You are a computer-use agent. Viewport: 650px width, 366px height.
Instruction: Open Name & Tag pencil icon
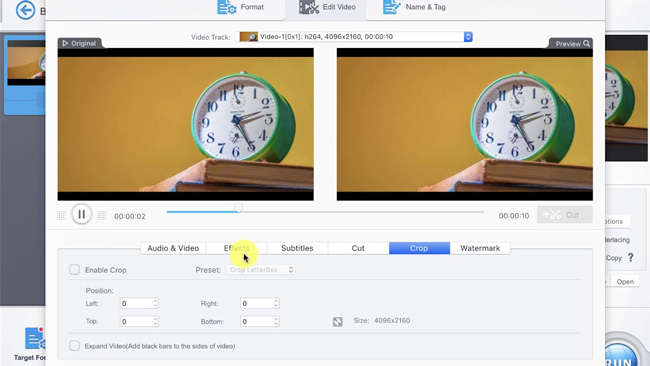click(x=392, y=7)
